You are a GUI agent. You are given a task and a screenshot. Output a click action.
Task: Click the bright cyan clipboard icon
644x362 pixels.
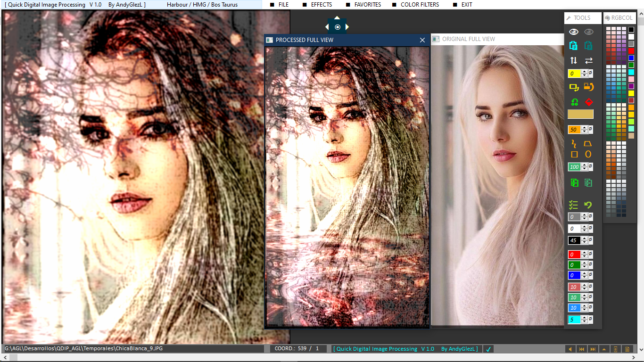click(x=573, y=46)
